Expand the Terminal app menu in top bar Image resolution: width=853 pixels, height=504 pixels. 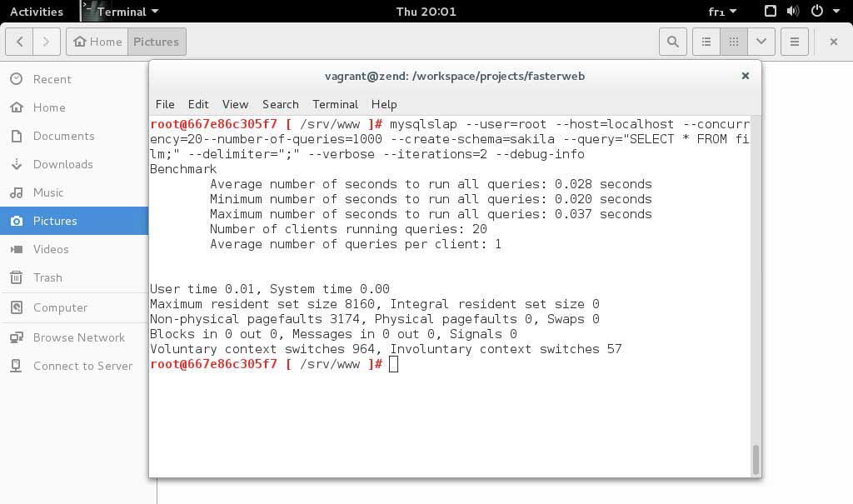pos(122,12)
